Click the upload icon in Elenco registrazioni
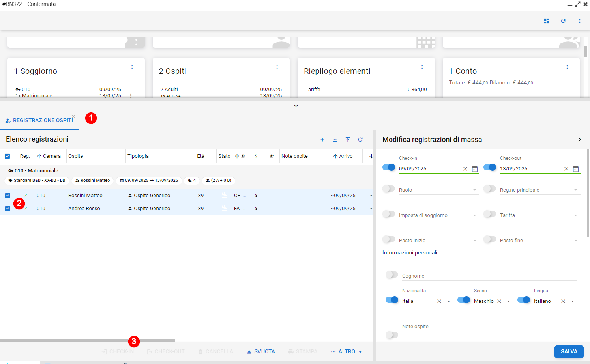This screenshot has height=364, width=590. click(348, 140)
